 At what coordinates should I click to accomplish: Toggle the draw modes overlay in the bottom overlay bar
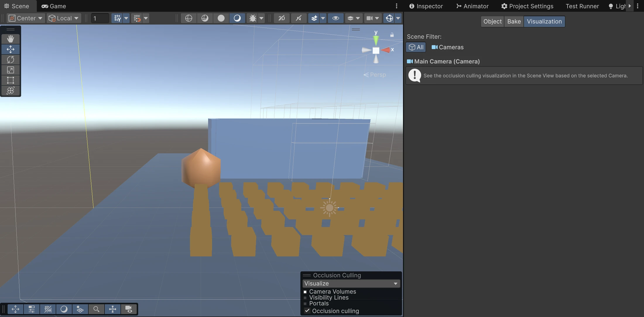64,309
